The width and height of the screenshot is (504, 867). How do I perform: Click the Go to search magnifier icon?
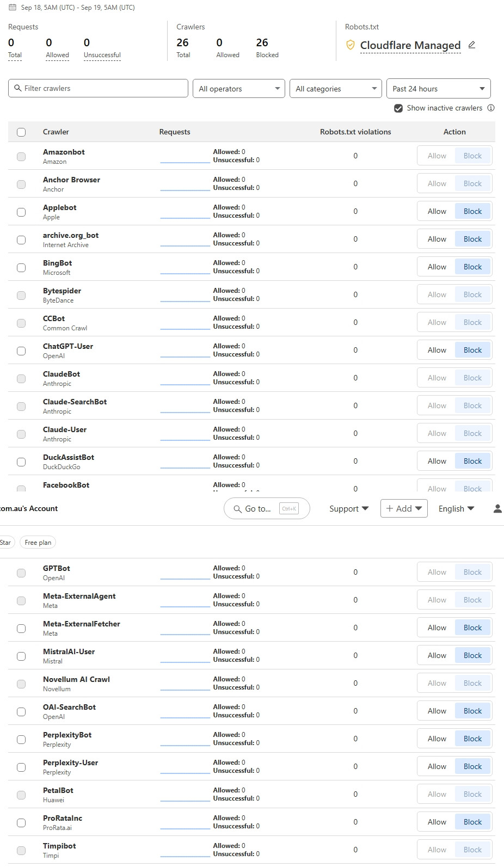point(238,509)
